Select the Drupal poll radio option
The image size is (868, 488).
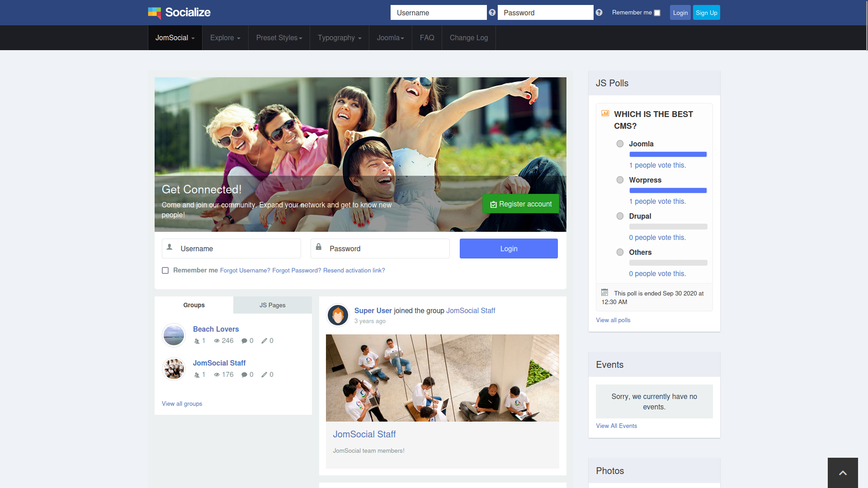(620, 216)
